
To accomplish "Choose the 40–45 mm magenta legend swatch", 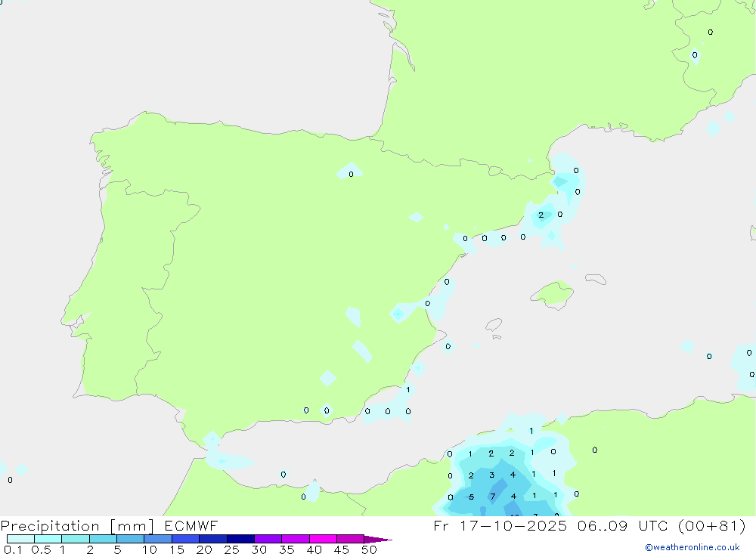I will 323,539.
